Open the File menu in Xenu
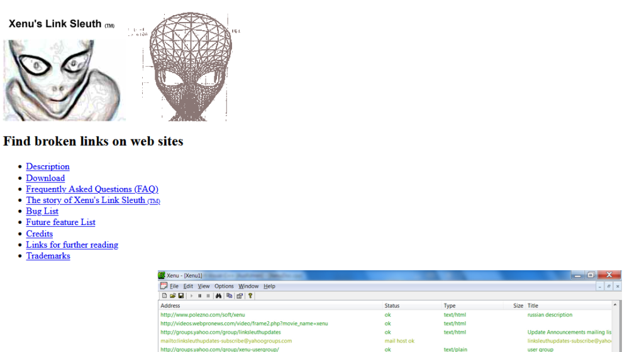The image size is (644, 352). tap(174, 287)
